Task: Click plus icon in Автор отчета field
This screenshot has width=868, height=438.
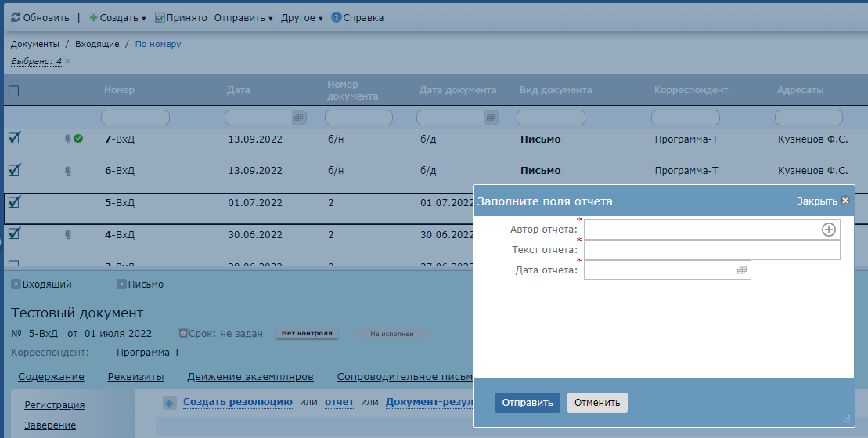Action: pos(828,230)
